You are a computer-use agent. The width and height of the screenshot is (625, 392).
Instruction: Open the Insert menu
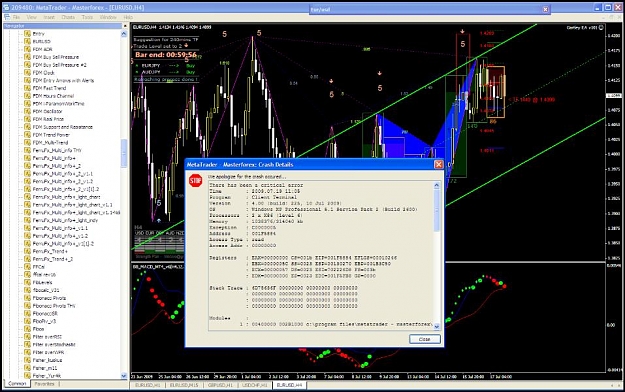[x=49, y=17]
